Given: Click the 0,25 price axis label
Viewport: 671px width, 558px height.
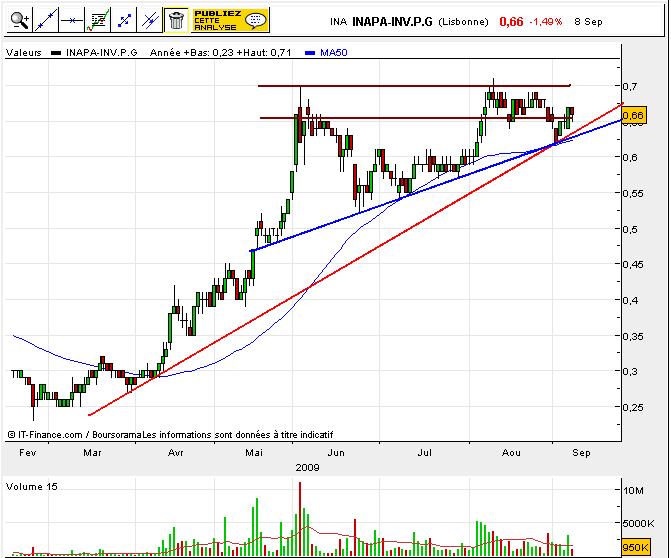Looking at the screenshot, I should [x=632, y=407].
